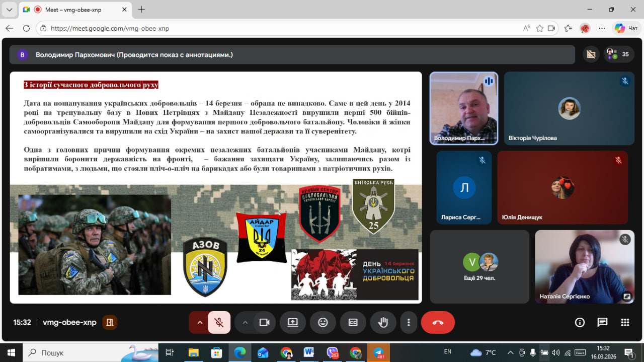
Task: Open 'Ещё 29 чел.' participants tile
Action: tap(479, 267)
